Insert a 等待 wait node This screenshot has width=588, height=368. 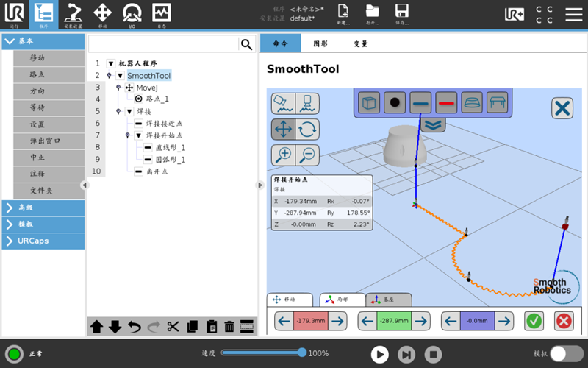[x=49, y=107]
